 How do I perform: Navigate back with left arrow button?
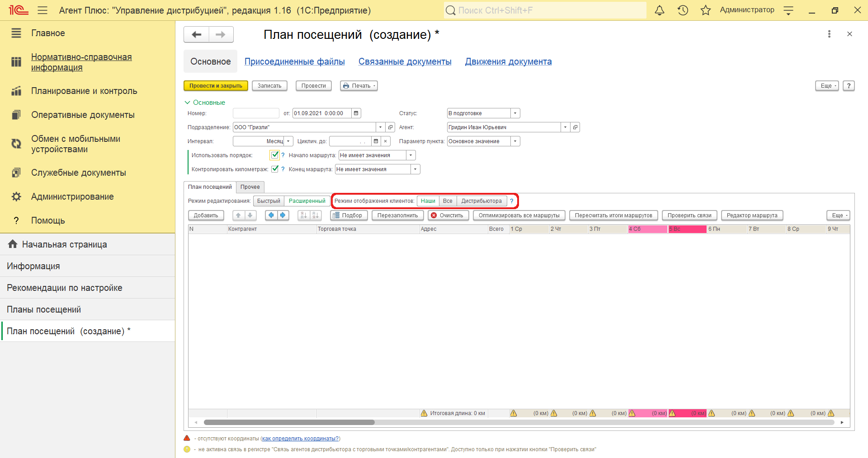coord(196,34)
